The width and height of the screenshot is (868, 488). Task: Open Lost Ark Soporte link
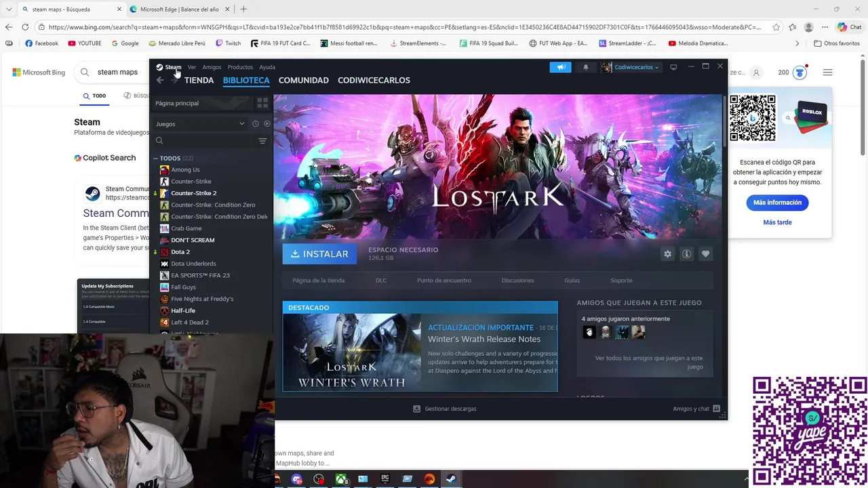coord(621,280)
